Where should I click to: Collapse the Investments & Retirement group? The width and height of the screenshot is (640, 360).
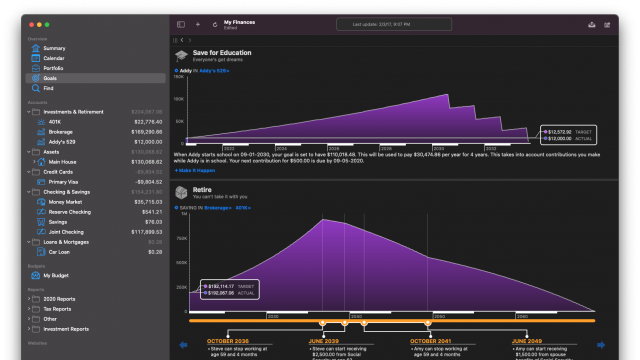pos(29,112)
